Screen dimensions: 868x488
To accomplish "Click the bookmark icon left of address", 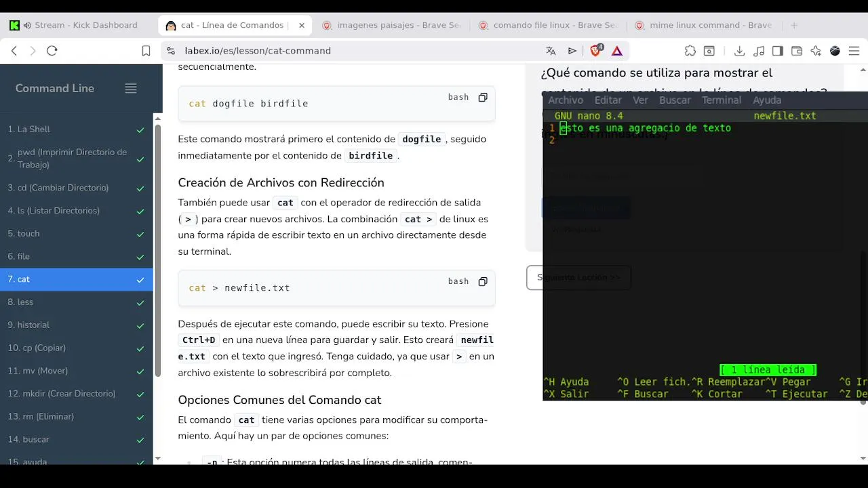I will coord(146,51).
